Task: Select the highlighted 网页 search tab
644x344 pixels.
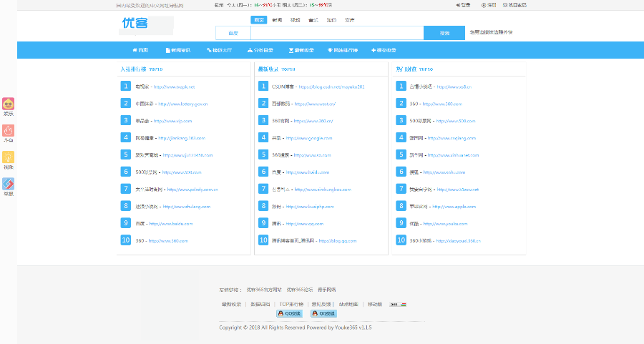Action: 259,20
